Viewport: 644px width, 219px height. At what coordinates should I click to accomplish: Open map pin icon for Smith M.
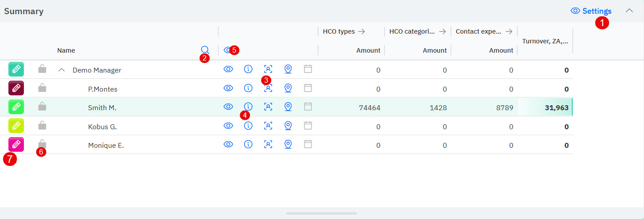[x=288, y=107]
